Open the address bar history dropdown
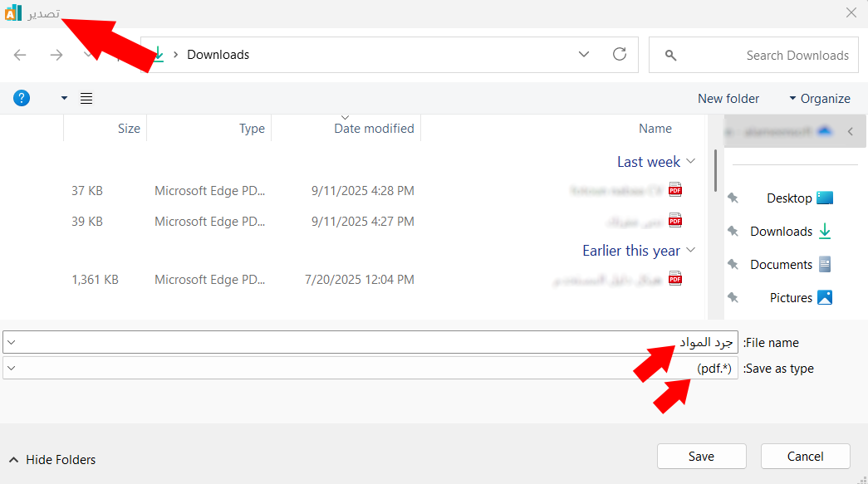 pos(584,55)
